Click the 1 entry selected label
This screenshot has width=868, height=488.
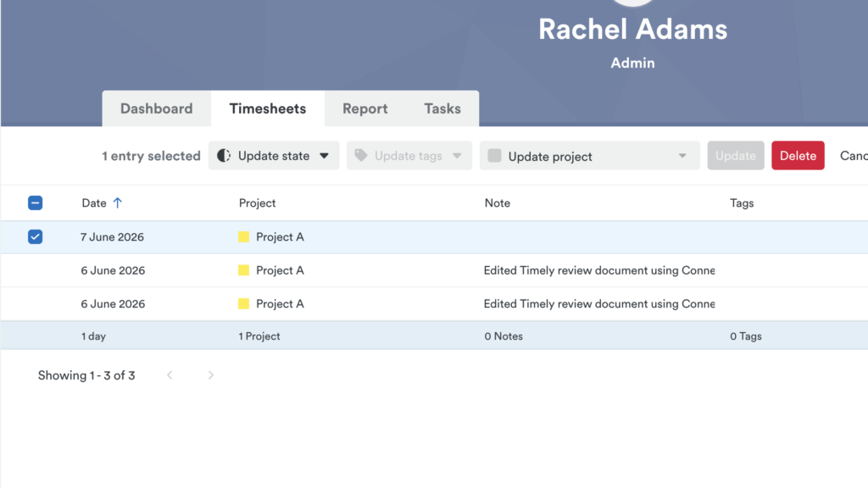[x=151, y=156]
